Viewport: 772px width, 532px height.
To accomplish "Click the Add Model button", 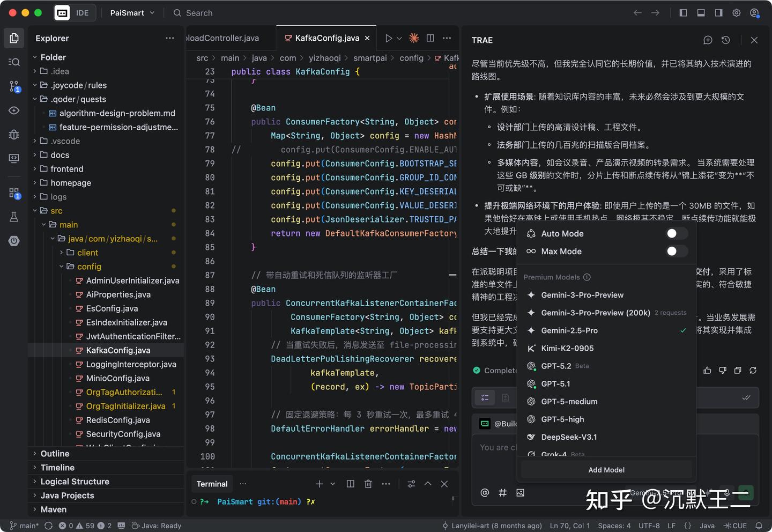I will (606, 470).
